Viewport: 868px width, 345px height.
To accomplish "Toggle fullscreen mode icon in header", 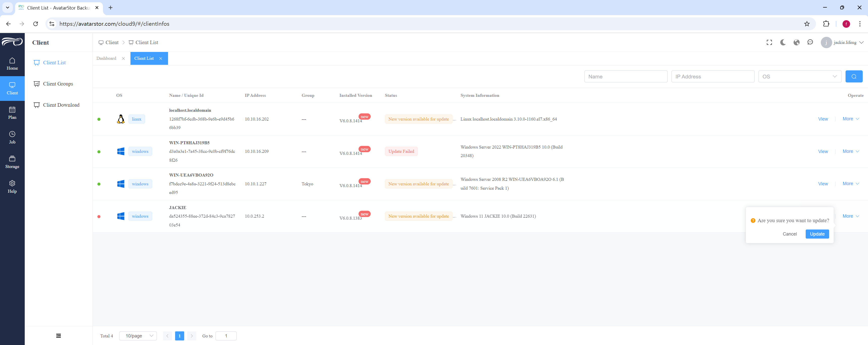I will (x=769, y=42).
